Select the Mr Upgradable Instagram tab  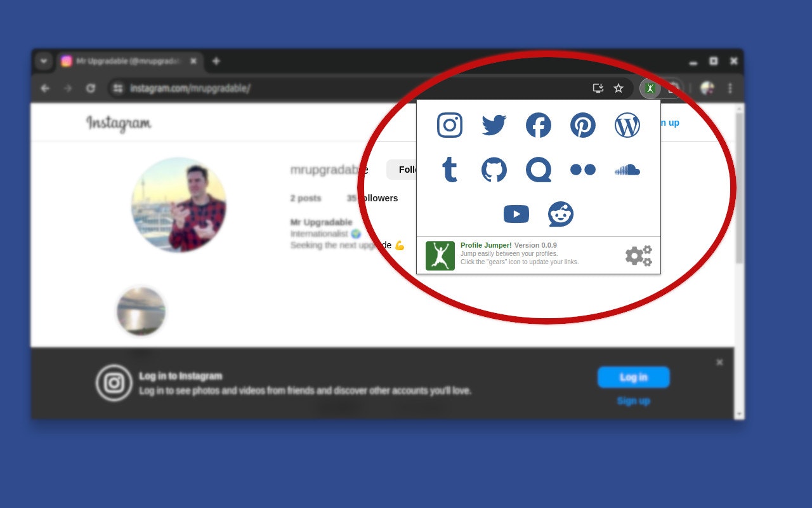pos(129,61)
